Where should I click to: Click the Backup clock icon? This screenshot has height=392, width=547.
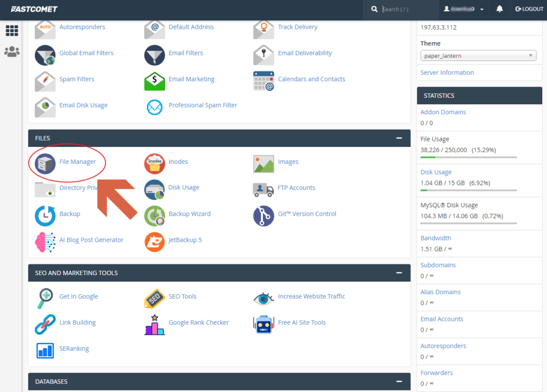(45, 216)
